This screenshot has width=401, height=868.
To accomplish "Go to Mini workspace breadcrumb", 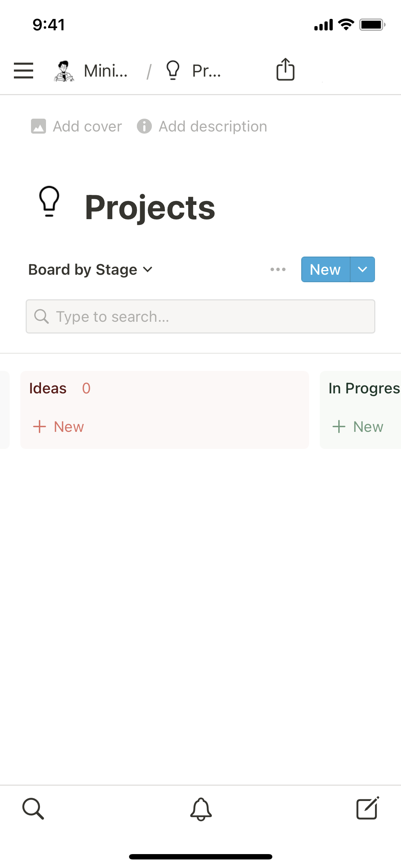I will pyautogui.click(x=106, y=71).
